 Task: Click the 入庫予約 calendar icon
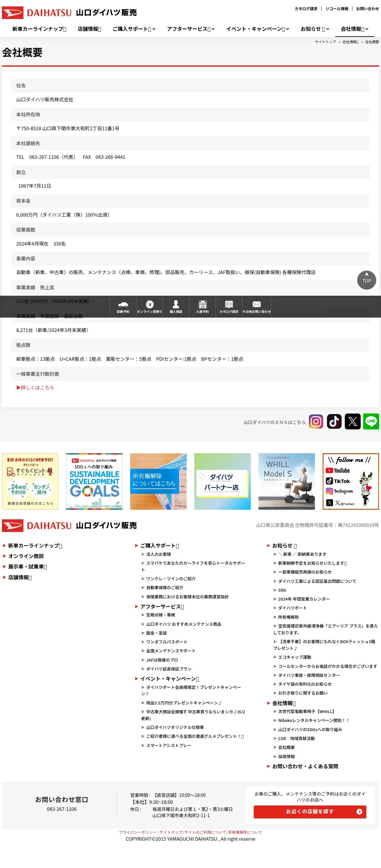(x=203, y=304)
